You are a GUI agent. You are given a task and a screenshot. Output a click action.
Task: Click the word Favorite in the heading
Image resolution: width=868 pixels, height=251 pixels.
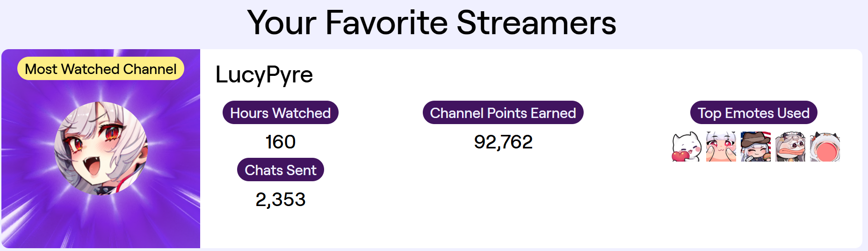[x=386, y=22]
